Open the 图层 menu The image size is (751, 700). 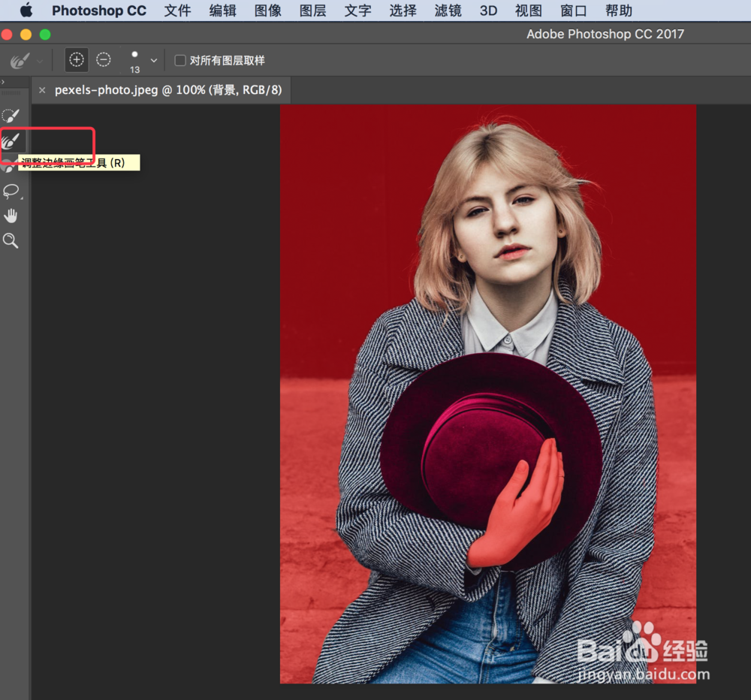(312, 11)
